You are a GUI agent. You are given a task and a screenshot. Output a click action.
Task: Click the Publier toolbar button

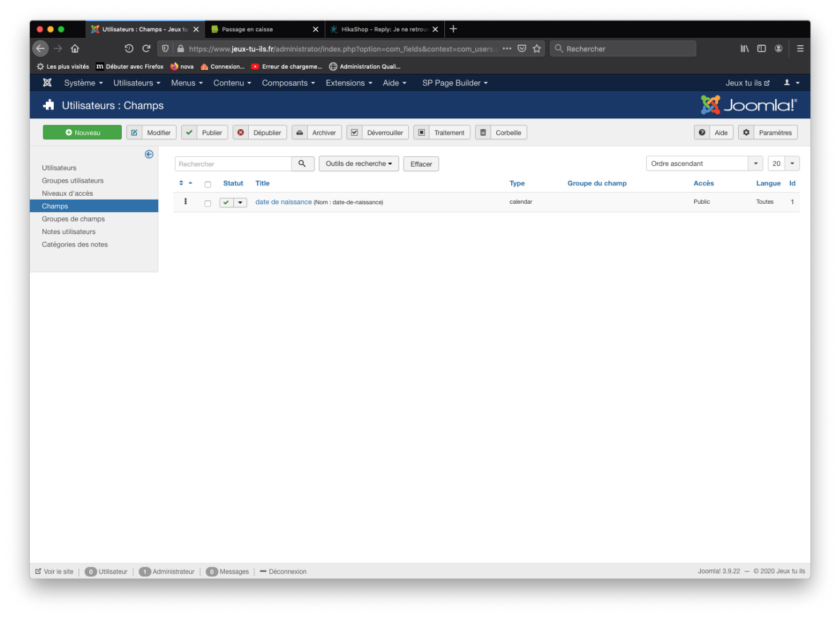tap(205, 133)
